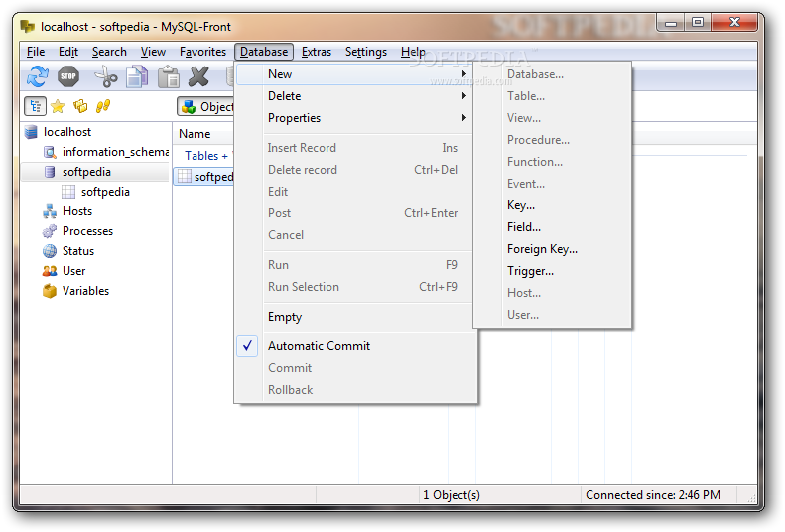
Task: Select softpedia table under softpedia database
Action: click(x=105, y=192)
